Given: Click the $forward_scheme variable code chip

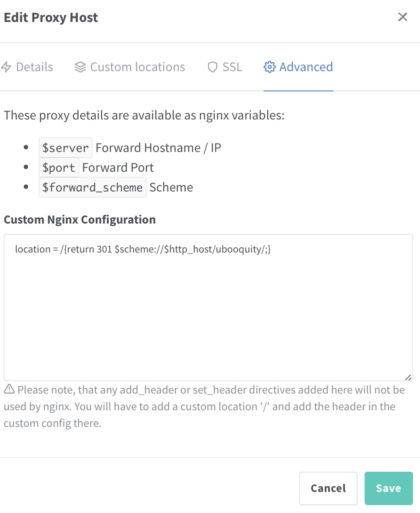Looking at the screenshot, I should pyautogui.click(x=92, y=188).
